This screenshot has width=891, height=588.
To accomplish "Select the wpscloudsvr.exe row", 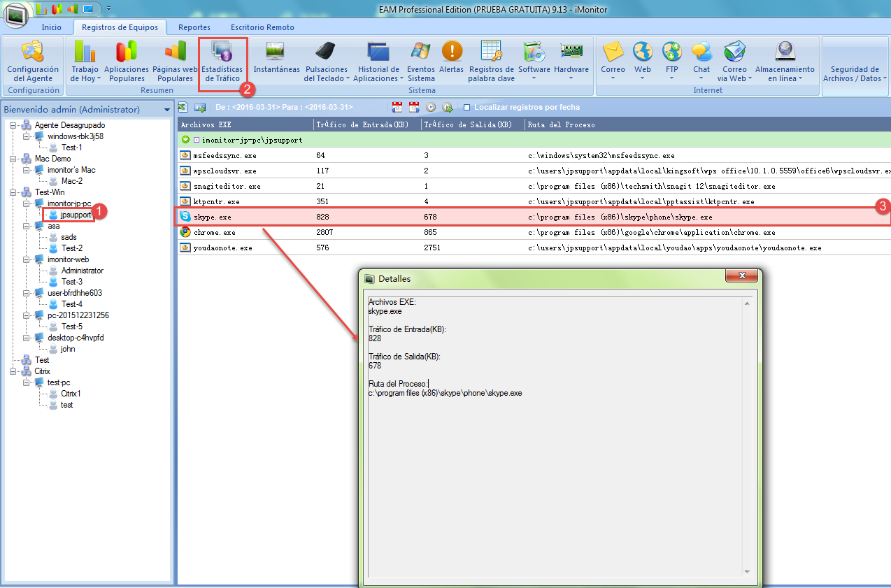I will [x=534, y=171].
